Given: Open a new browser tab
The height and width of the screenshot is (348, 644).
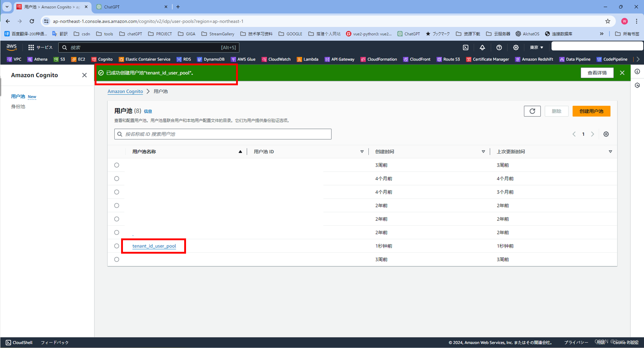Looking at the screenshot, I should [x=178, y=7].
